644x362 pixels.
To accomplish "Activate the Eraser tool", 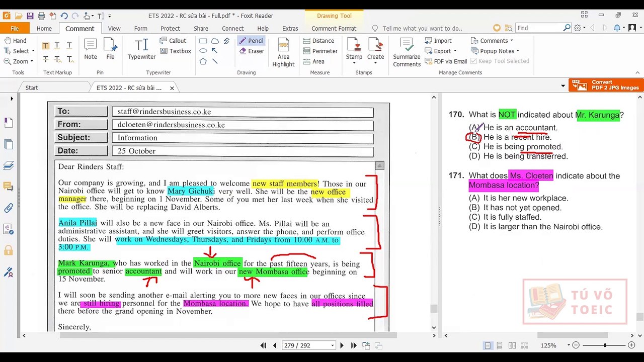I will click(252, 51).
